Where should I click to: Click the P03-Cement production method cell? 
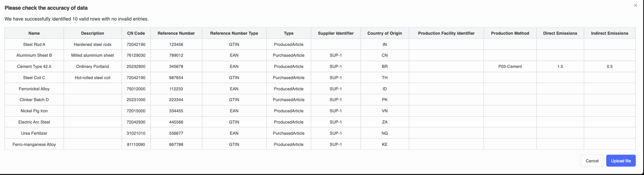coord(510,66)
